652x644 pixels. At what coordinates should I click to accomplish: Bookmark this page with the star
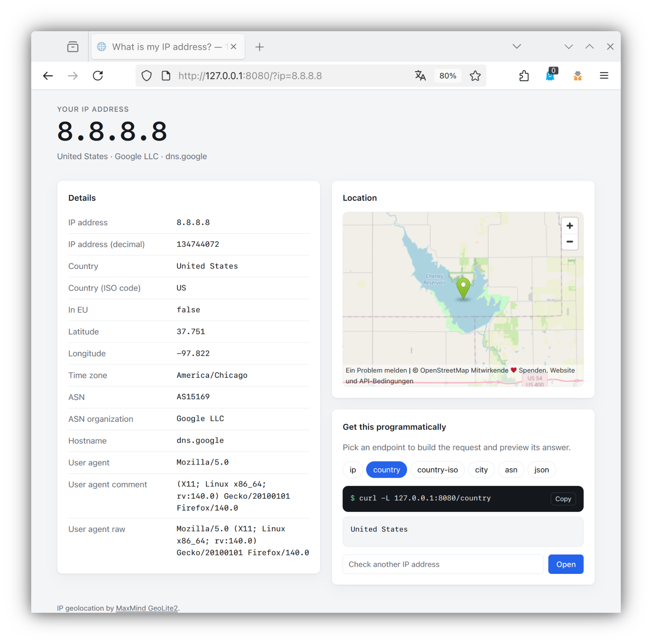[475, 76]
